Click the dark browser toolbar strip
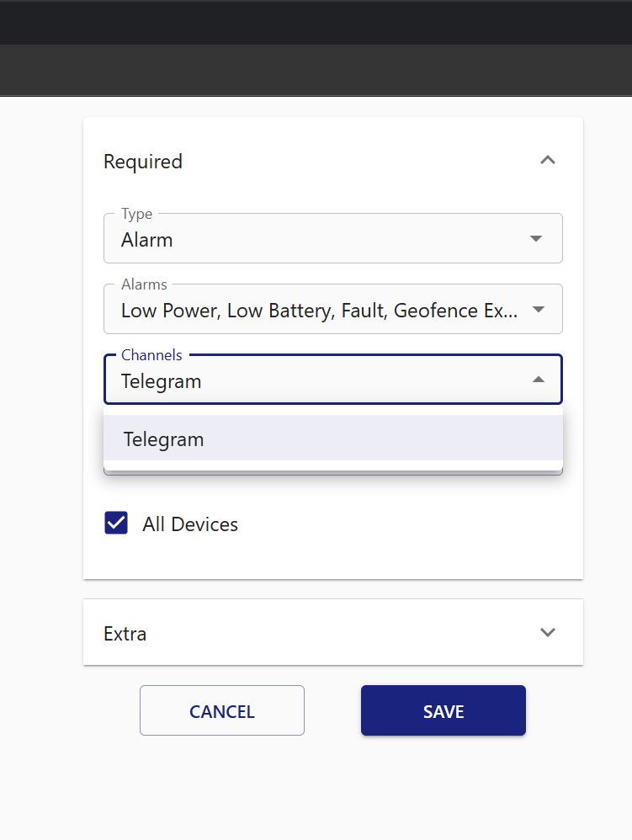 pyautogui.click(x=316, y=69)
